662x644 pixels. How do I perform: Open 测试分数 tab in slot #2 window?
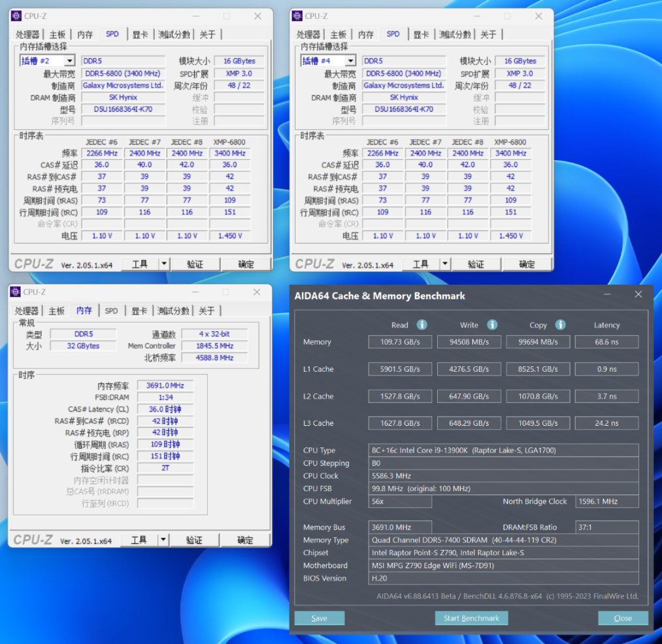coord(174,35)
